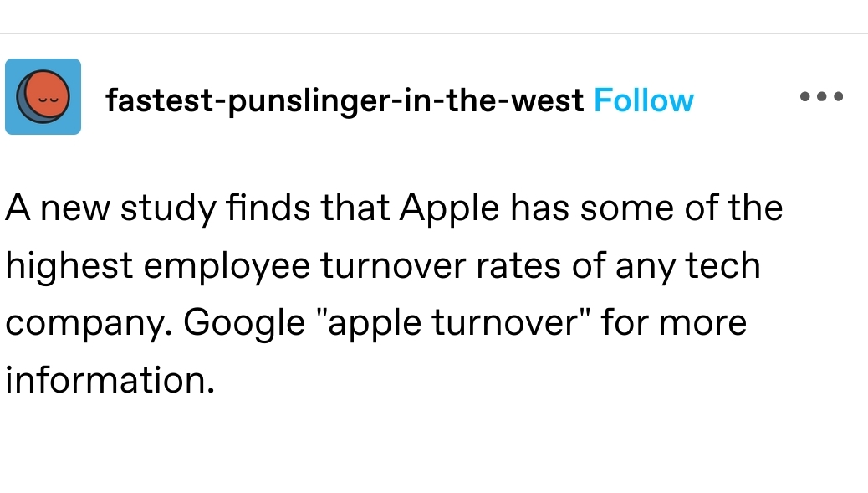This screenshot has height=493, width=868.
Task: Click the word "highest" in the post
Action: [x=69, y=266]
